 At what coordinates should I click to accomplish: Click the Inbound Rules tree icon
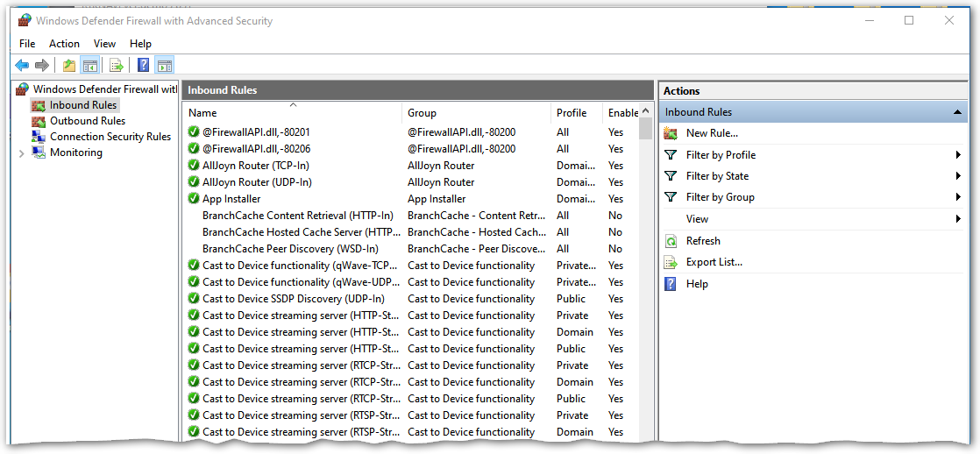click(x=38, y=105)
